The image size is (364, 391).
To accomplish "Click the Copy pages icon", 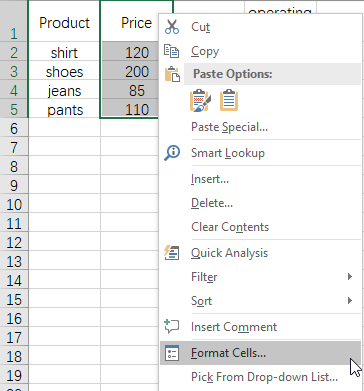I will tap(172, 51).
